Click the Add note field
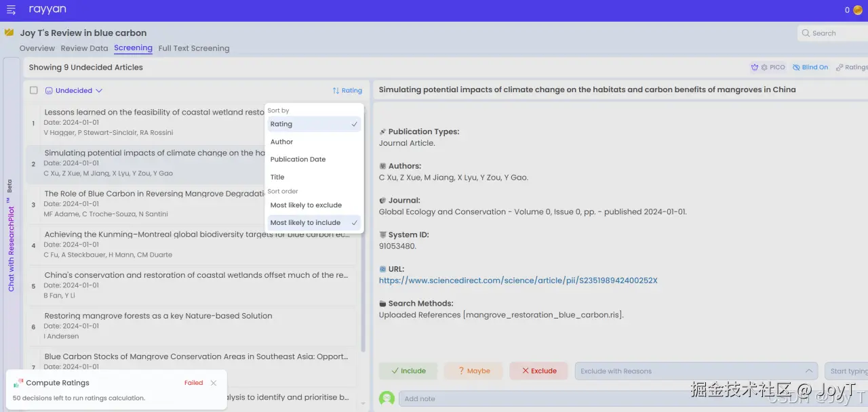 pos(633,398)
